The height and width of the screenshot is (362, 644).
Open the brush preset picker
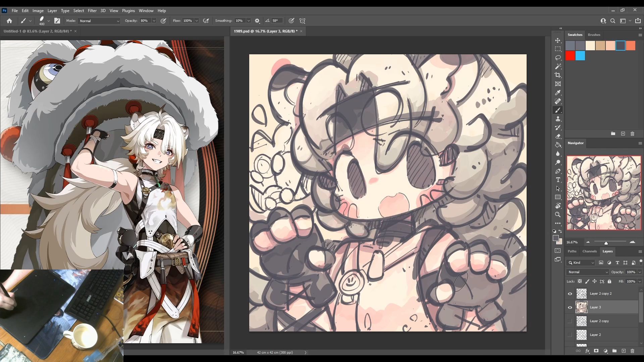point(49,21)
